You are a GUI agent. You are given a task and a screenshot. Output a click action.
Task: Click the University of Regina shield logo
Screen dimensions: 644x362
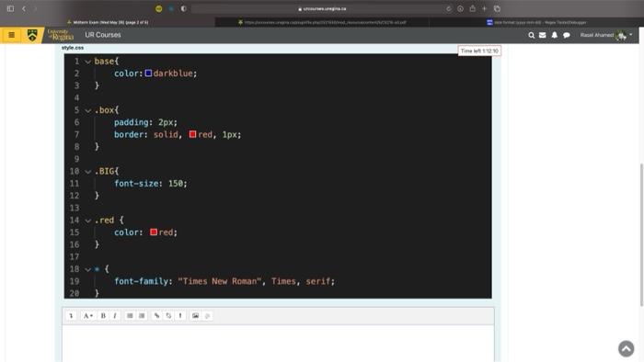[x=32, y=35]
